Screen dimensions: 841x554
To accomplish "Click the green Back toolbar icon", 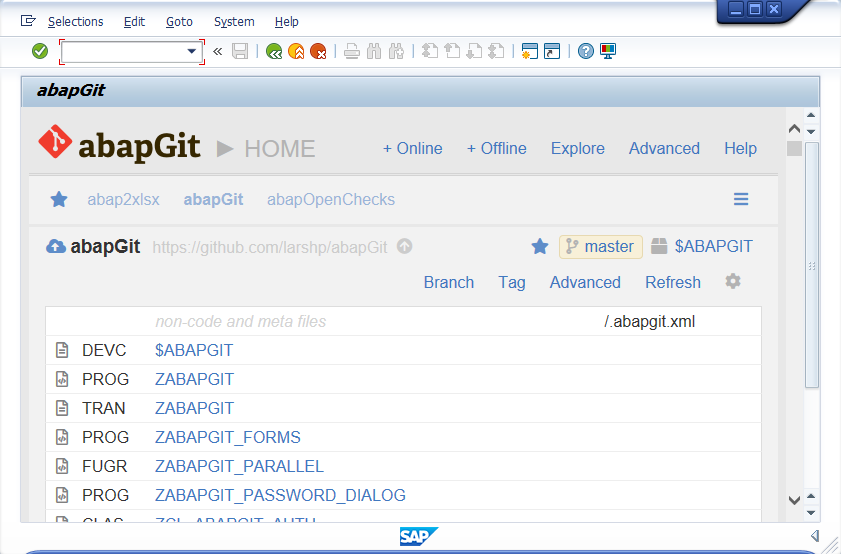I will point(274,51).
